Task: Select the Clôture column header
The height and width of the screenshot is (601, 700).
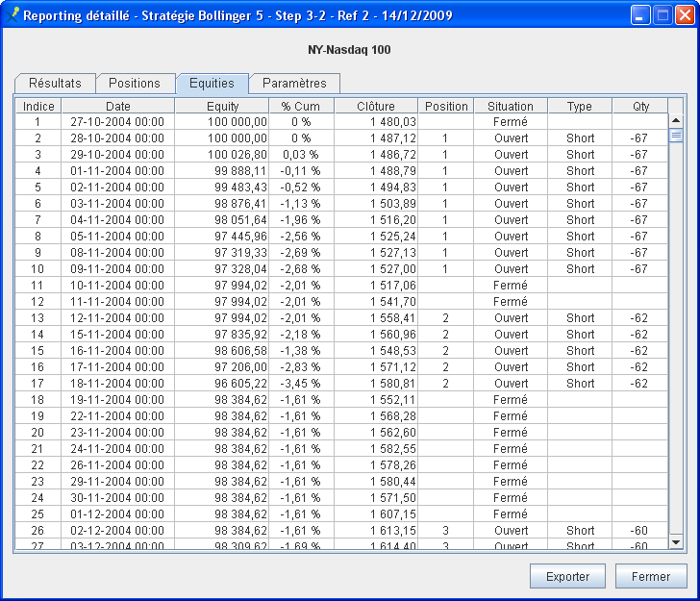Action: point(376,106)
